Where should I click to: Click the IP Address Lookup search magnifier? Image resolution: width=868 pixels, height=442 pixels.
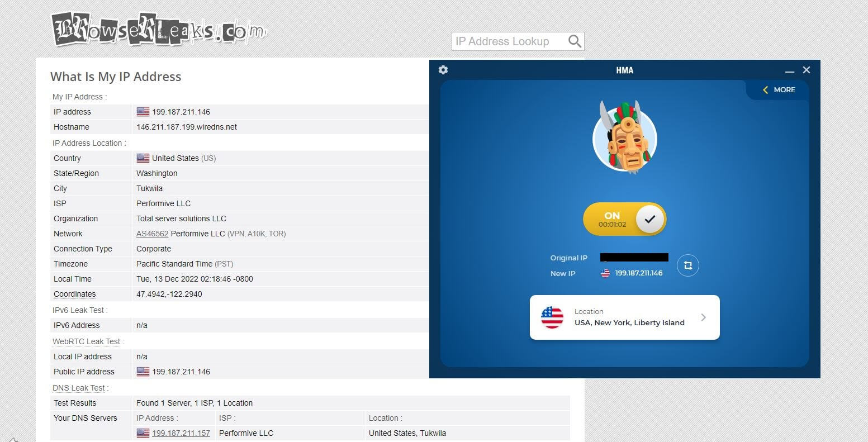coord(575,41)
